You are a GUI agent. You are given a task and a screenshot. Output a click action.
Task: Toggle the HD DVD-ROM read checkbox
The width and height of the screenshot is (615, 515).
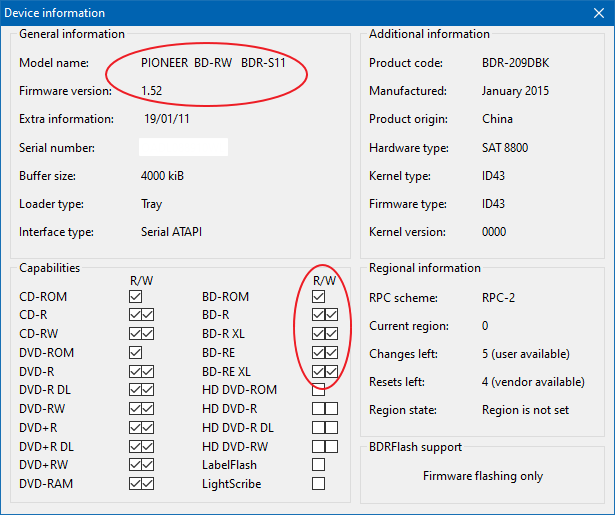click(x=318, y=389)
